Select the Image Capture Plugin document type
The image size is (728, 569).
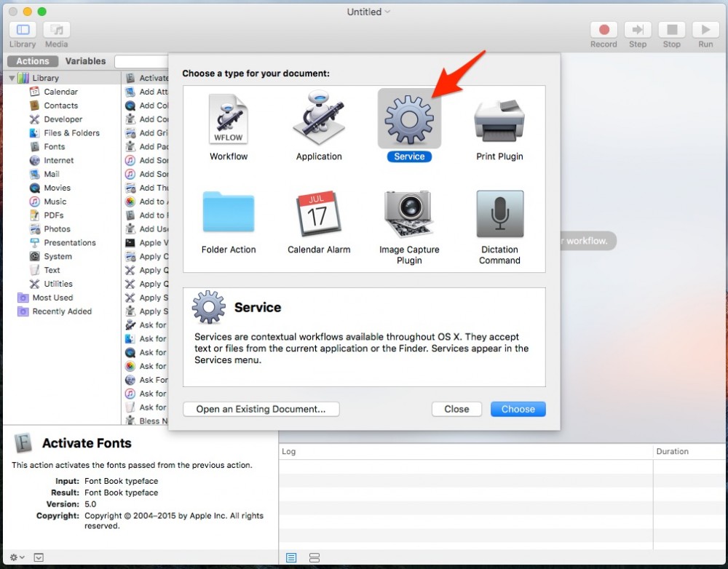tap(408, 212)
